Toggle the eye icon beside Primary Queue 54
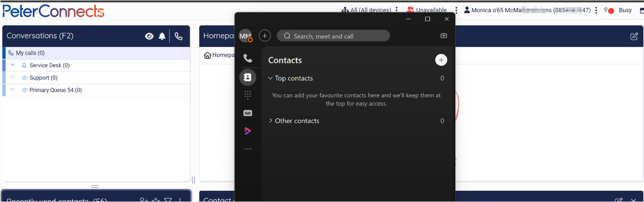 click(x=25, y=90)
